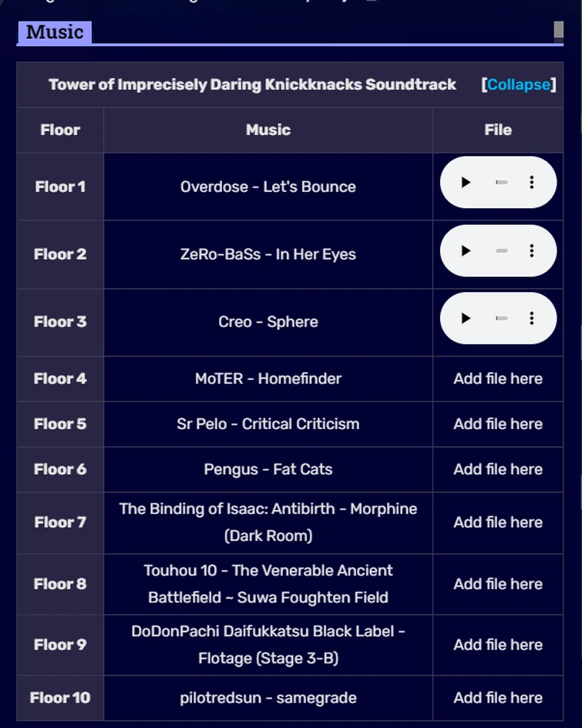582x728 pixels.
Task: Play the Floor 3 track "Creo - Sphere"
Action: pos(466,317)
